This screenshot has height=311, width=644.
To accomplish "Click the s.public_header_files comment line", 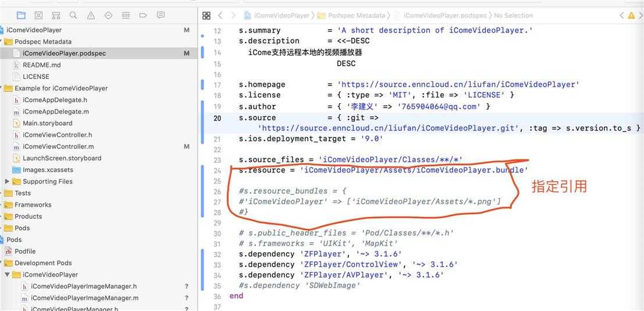I will click(x=347, y=233).
